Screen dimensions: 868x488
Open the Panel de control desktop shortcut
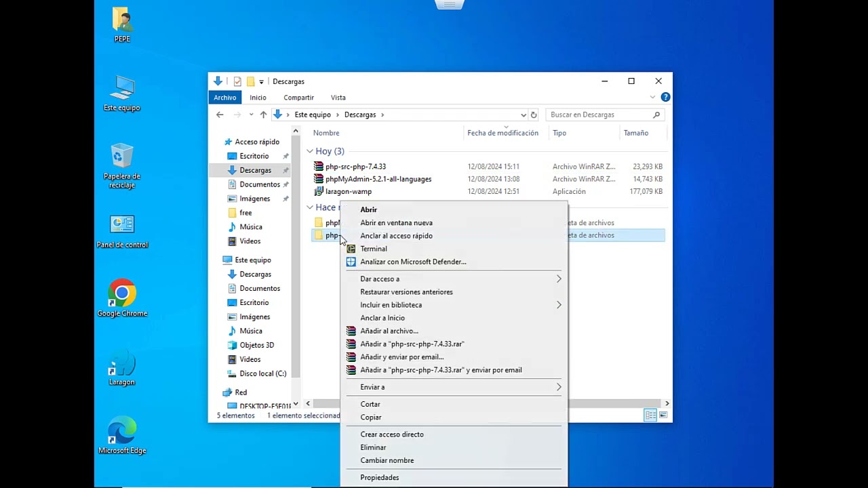(122, 231)
